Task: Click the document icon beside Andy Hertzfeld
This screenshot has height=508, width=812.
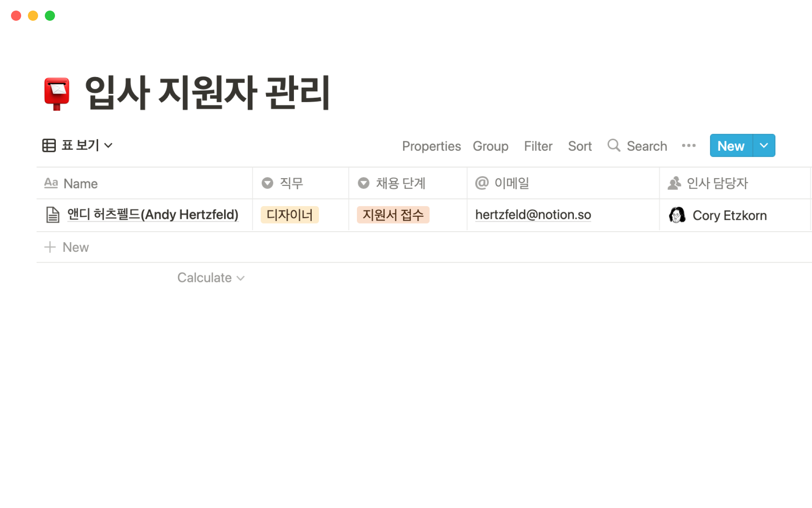Action: [x=53, y=215]
